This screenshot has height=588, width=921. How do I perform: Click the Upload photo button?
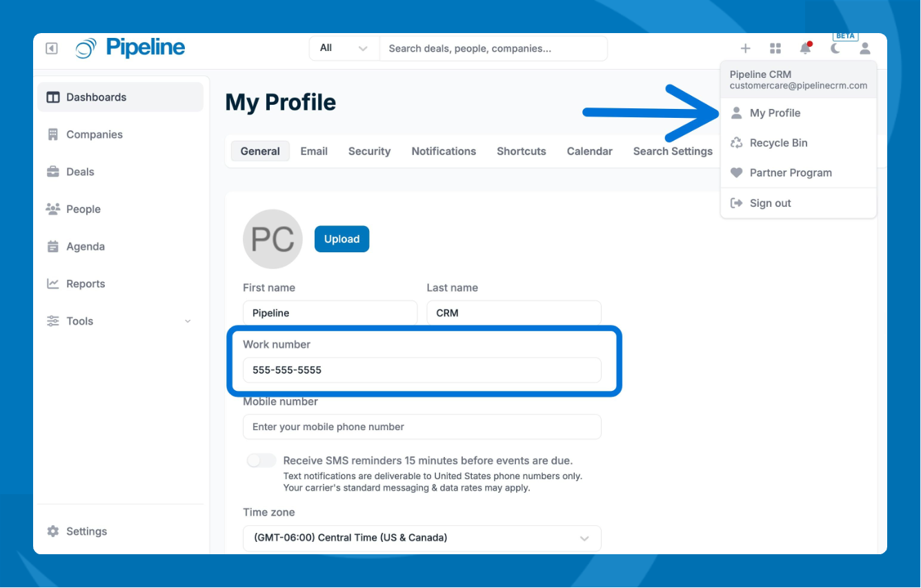(341, 239)
